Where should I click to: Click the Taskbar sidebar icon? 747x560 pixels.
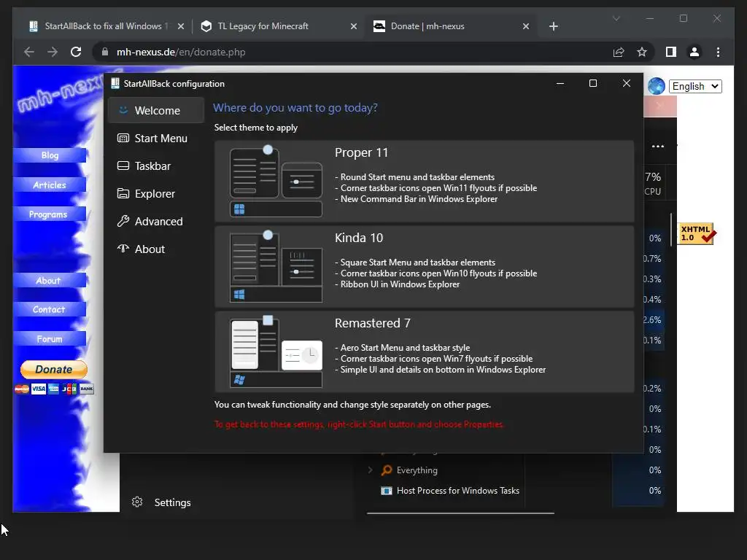tap(123, 166)
